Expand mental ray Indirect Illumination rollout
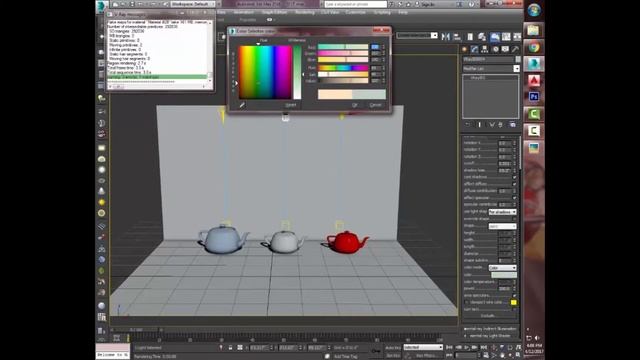 pyautogui.click(x=490, y=329)
